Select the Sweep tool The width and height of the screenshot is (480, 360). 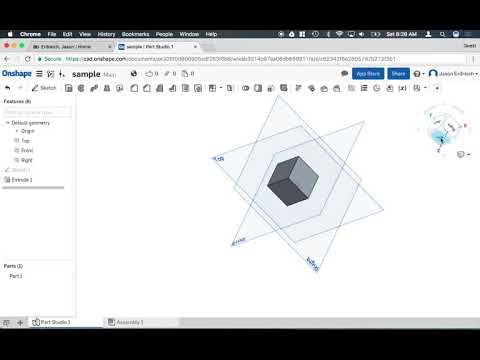(x=94, y=88)
